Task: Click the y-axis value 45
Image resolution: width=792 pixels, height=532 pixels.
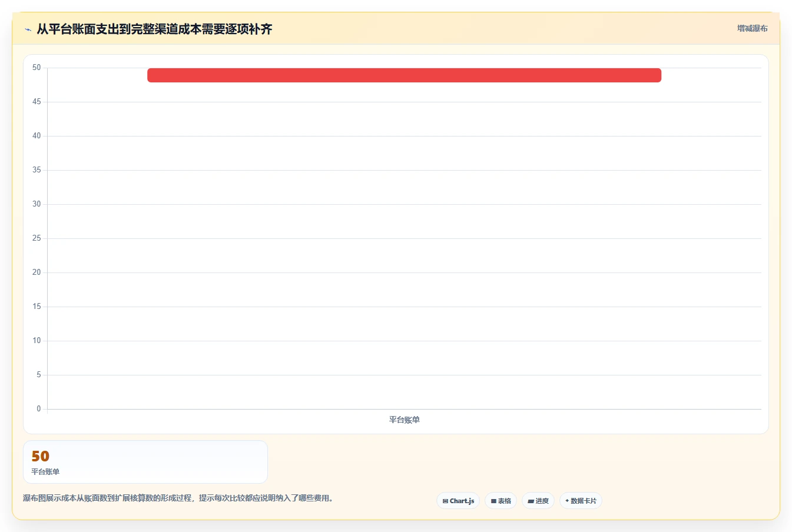Action: point(37,102)
